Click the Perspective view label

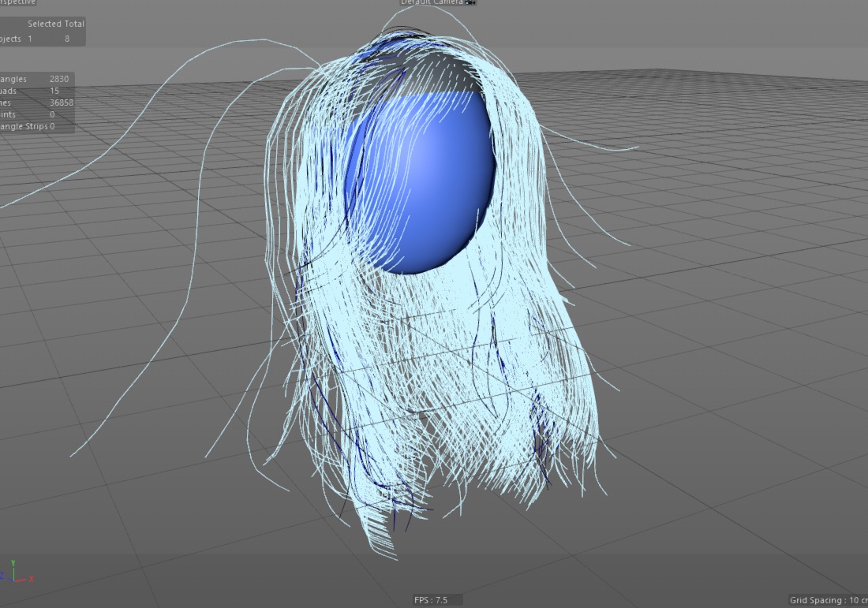click(x=17, y=2)
